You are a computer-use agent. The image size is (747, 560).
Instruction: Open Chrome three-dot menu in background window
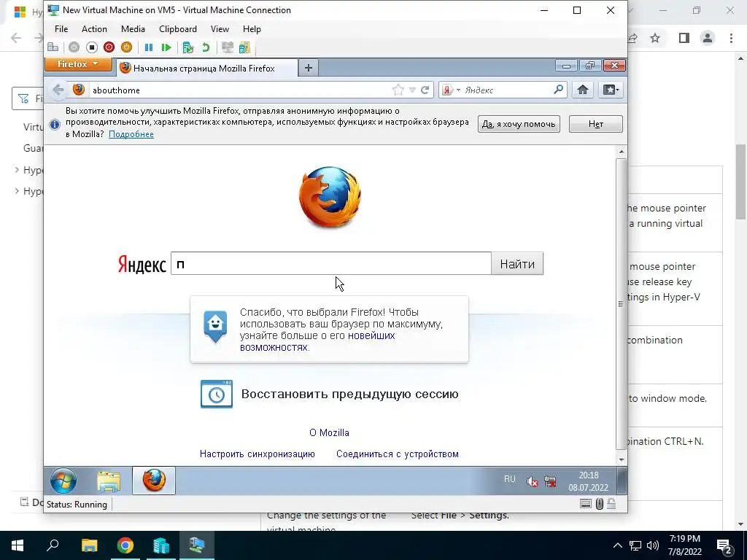click(731, 38)
